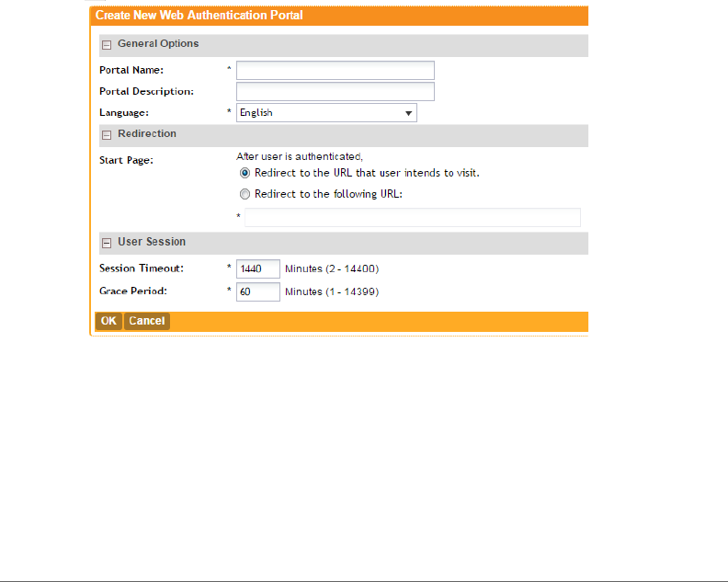
Task: Collapse the User Session section
Action: [107, 244]
